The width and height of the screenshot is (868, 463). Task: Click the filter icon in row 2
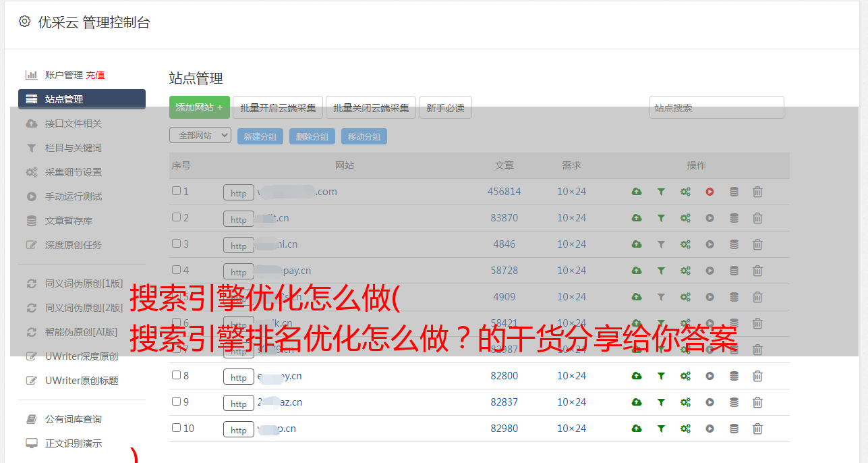pos(661,218)
